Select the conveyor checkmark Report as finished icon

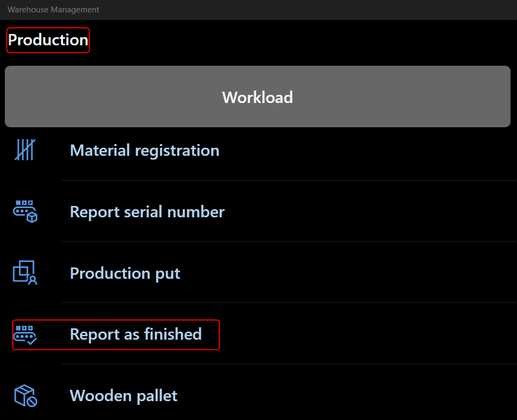pos(25,335)
